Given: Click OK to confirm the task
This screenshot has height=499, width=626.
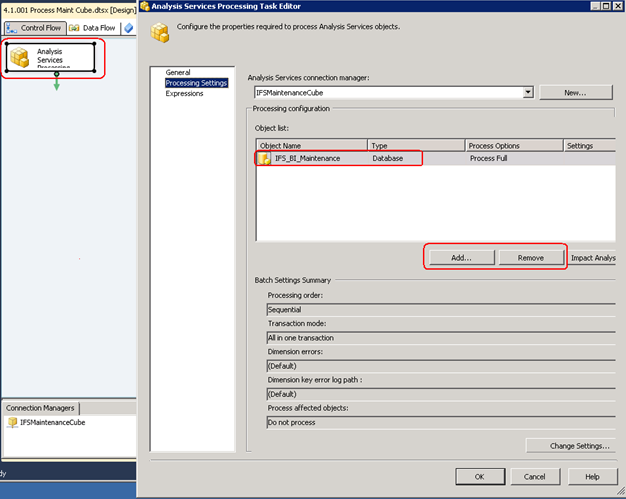Looking at the screenshot, I should [480, 476].
